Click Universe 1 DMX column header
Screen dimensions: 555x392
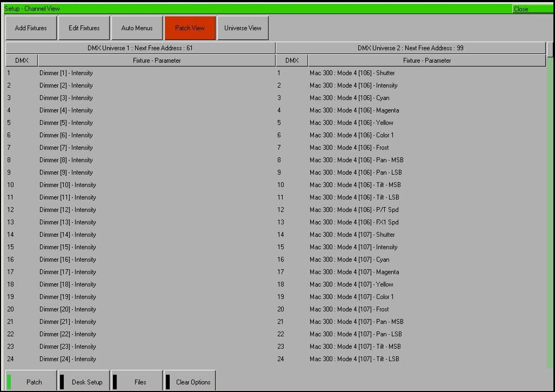click(22, 61)
